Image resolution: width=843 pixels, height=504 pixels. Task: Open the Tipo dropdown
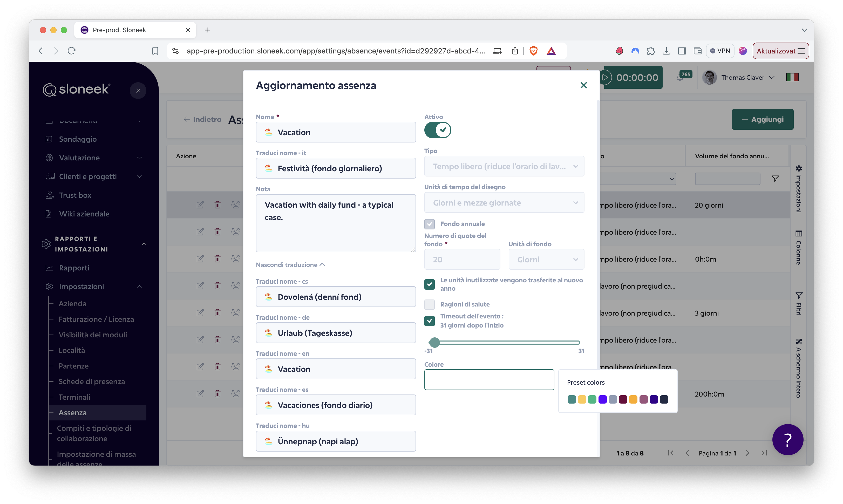[x=504, y=166]
